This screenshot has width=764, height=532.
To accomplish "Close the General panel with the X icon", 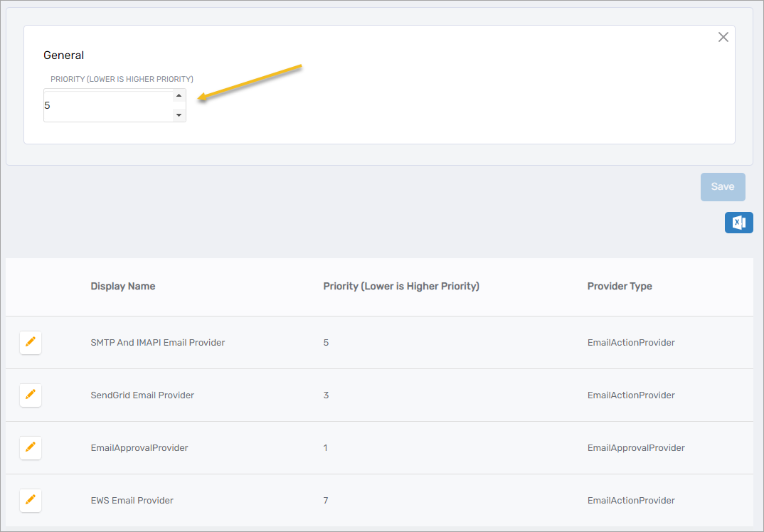I will pos(723,37).
